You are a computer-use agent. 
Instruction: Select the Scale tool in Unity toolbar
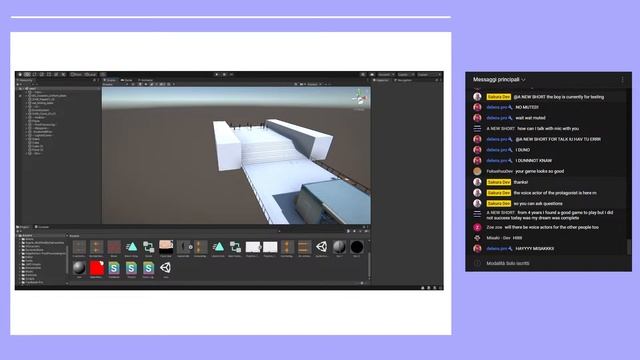(x=42, y=75)
